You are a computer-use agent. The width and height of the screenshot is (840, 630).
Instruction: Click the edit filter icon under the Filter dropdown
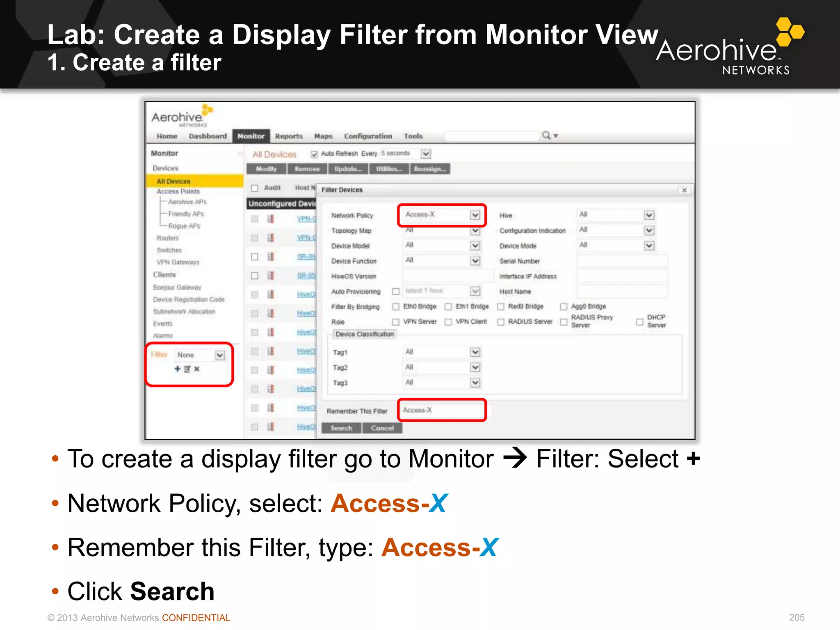[187, 369]
